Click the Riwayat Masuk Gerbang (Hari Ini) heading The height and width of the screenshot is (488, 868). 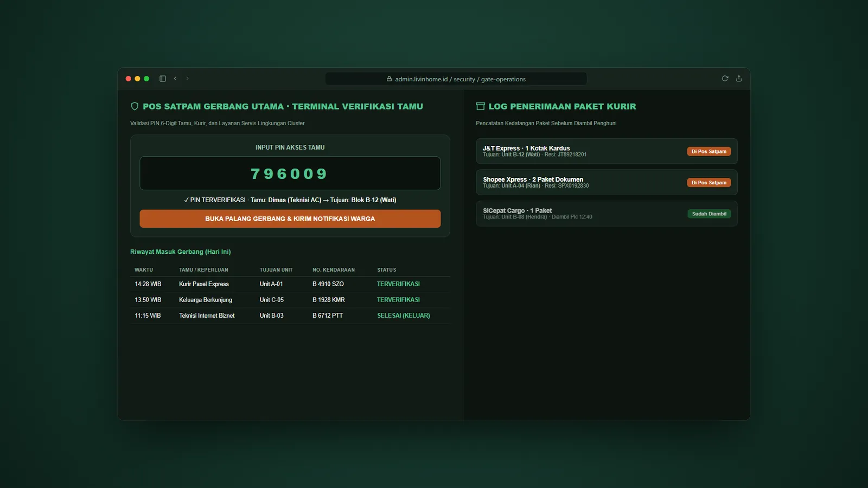(181, 252)
